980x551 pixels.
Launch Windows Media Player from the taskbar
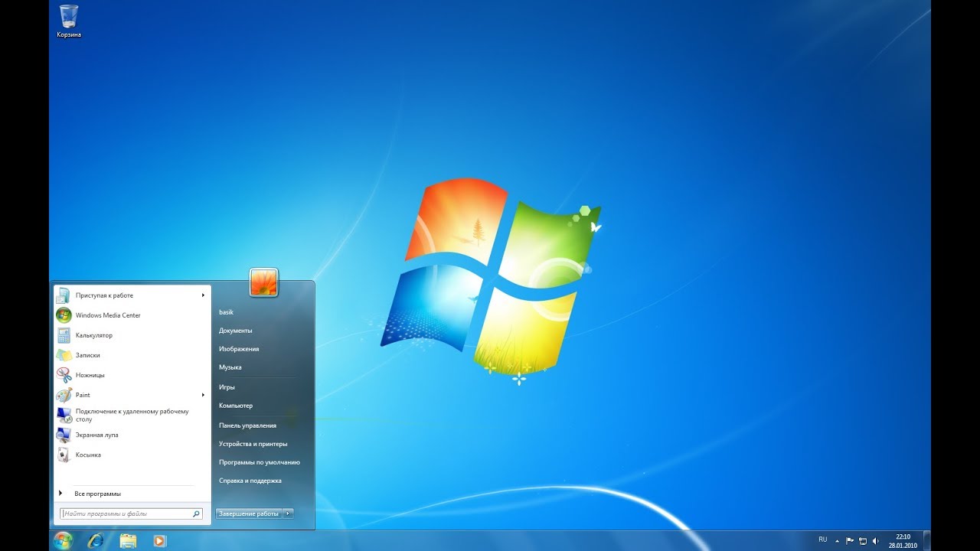pyautogui.click(x=159, y=540)
